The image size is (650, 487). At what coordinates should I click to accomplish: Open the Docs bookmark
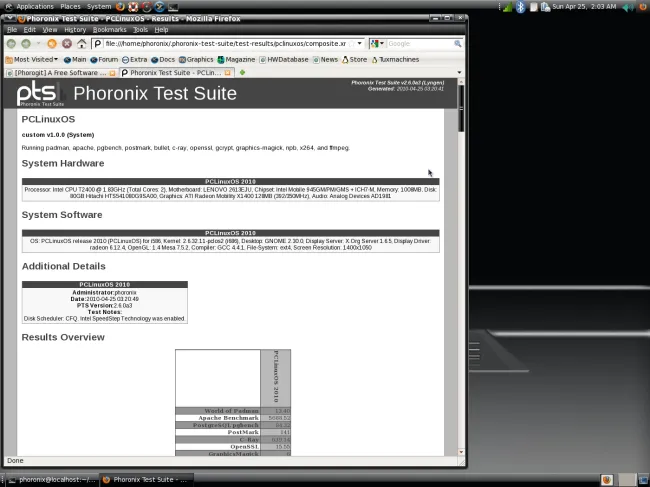pos(163,60)
